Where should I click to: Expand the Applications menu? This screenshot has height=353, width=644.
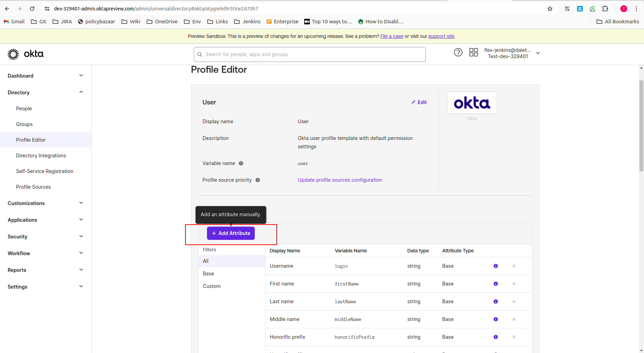pyautogui.click(x=46, y=220)
